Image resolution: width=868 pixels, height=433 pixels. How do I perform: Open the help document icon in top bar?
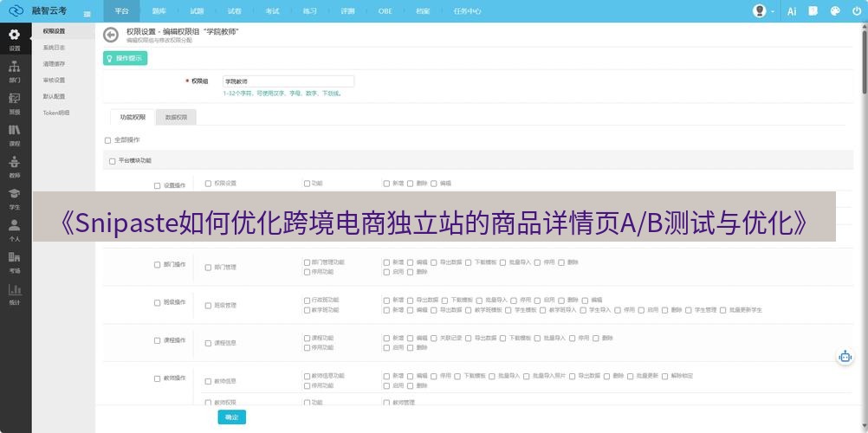(813, 10)
